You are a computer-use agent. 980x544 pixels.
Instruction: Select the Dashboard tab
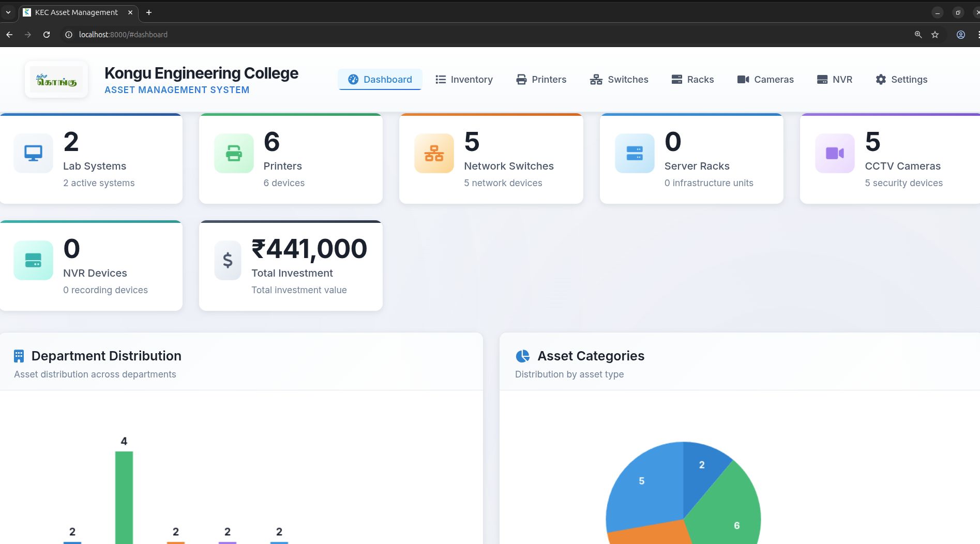tap(380, 79)
